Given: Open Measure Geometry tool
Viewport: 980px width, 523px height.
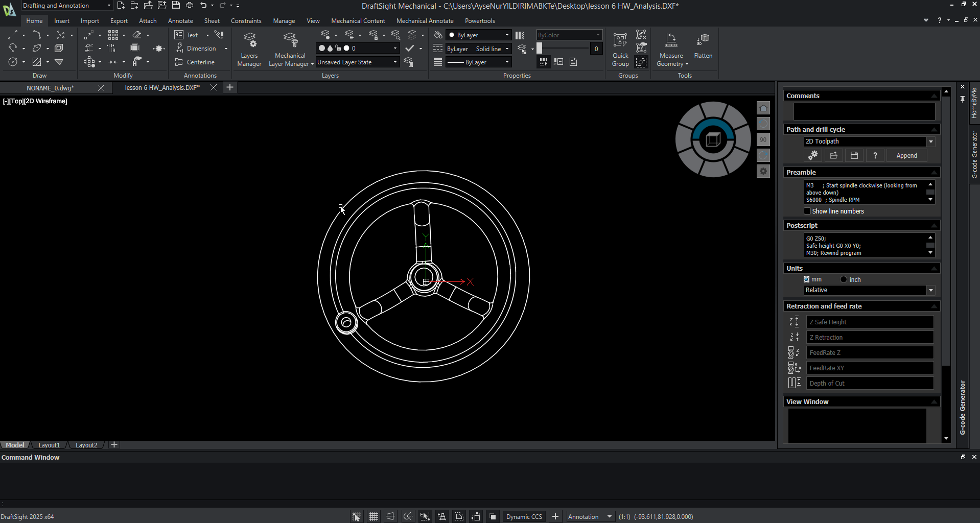Looking at the screenshot, I should click(671, 49).
